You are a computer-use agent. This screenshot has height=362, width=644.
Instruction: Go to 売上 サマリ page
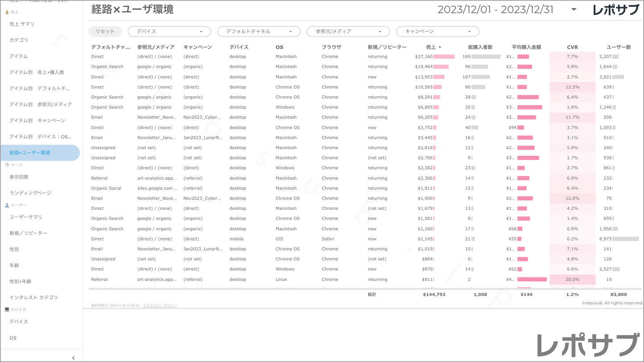coord(22,24)
